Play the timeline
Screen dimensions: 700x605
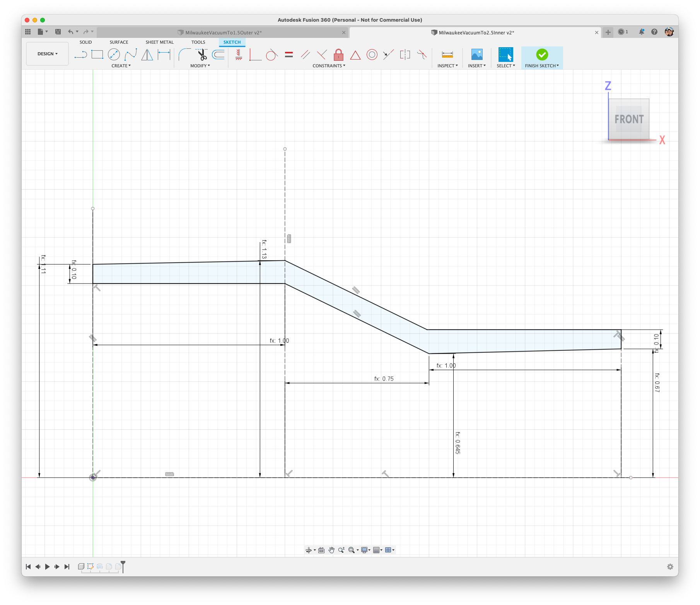coord(47,567)
